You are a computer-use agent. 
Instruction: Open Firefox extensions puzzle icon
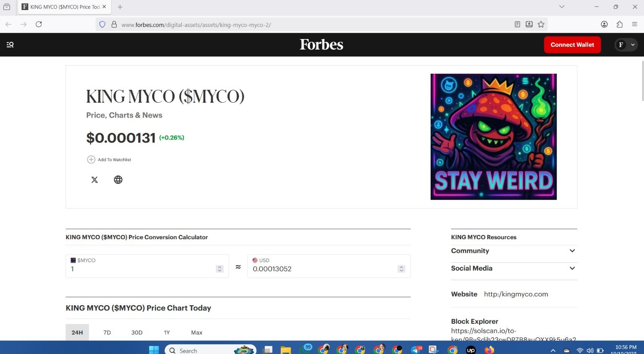click(x=619, y=25)
